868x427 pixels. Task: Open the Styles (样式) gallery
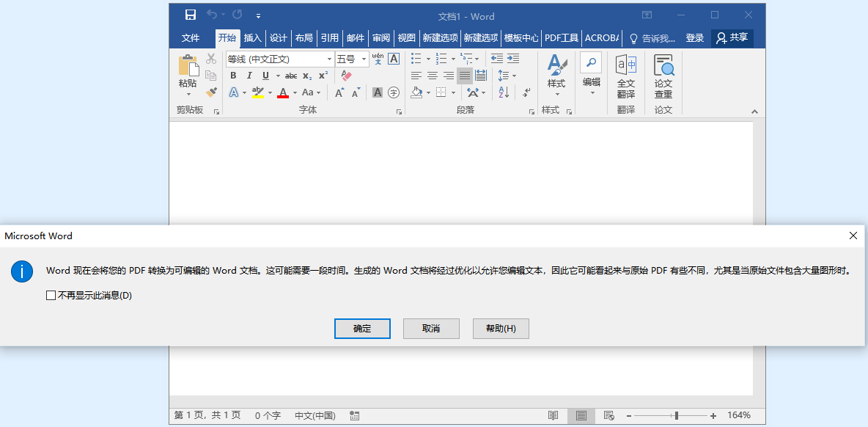556,76
